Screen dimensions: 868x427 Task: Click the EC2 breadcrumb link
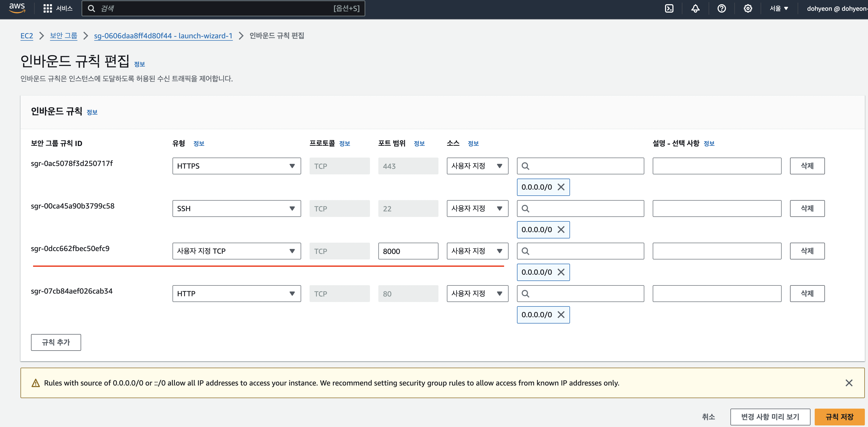coord(27,36)
